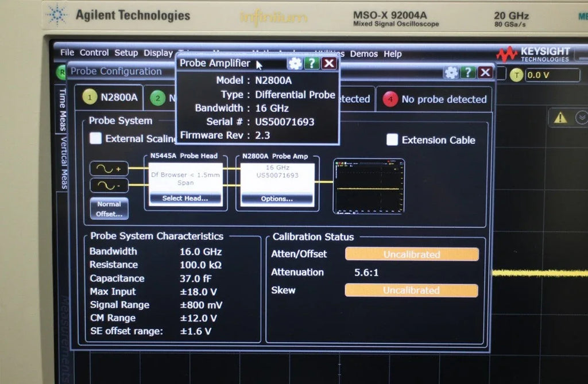Open the Demos menu
The height and width of the screenshot is (384, 588).
click(x=363, y=54)
